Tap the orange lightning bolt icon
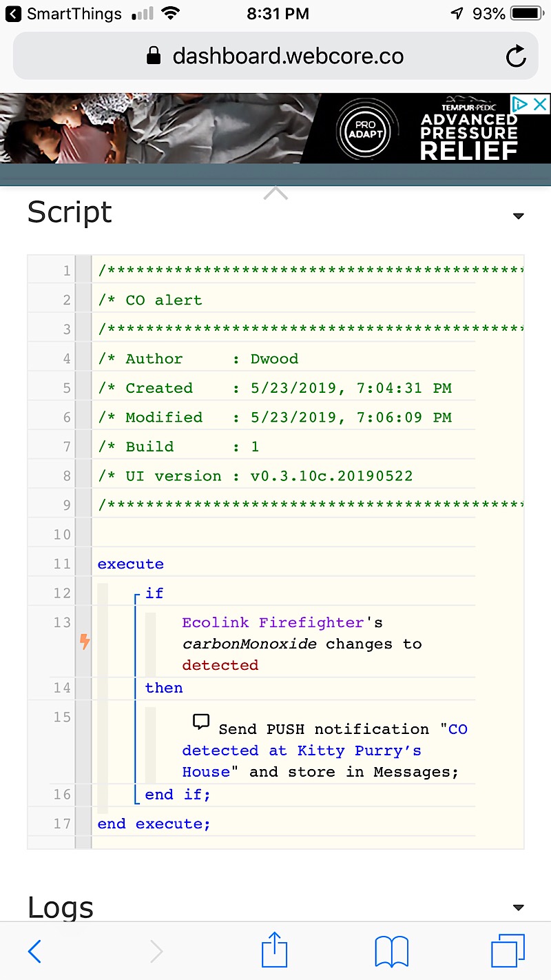This screenshot has width=551, height=980. [x=85, y=642]
